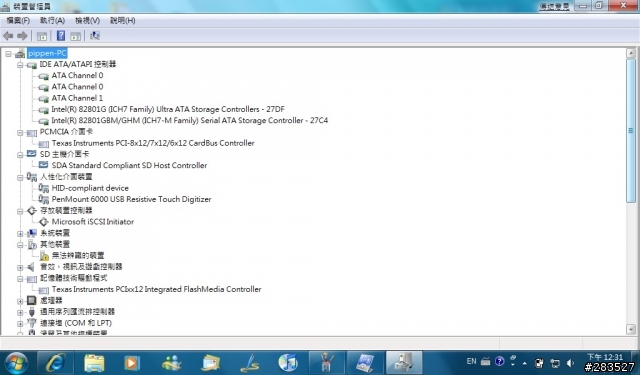Collapse the pippen-PC root node

[8, 53]
